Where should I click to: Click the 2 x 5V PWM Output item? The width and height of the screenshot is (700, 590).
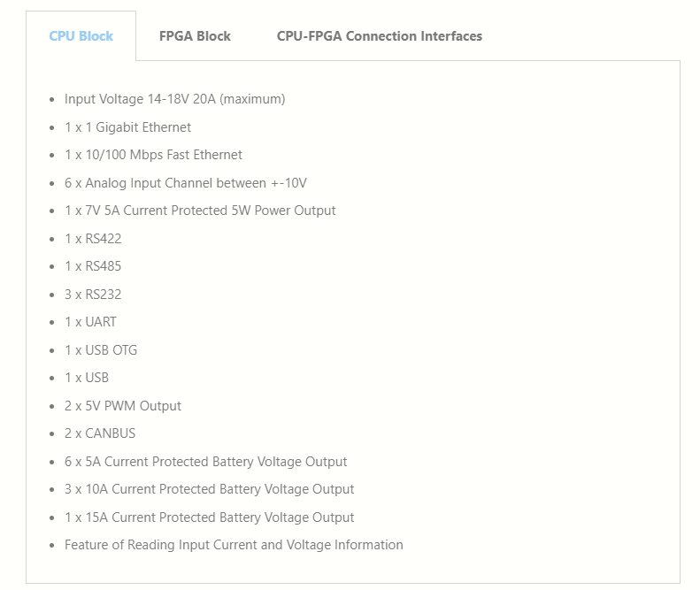pyautogui.click(x=123, y=406)
